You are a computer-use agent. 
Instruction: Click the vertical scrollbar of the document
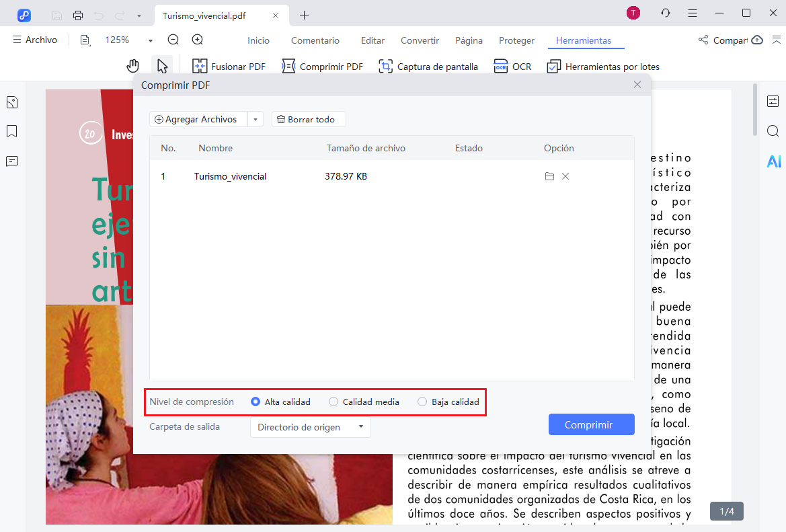(x=755, y=110)
